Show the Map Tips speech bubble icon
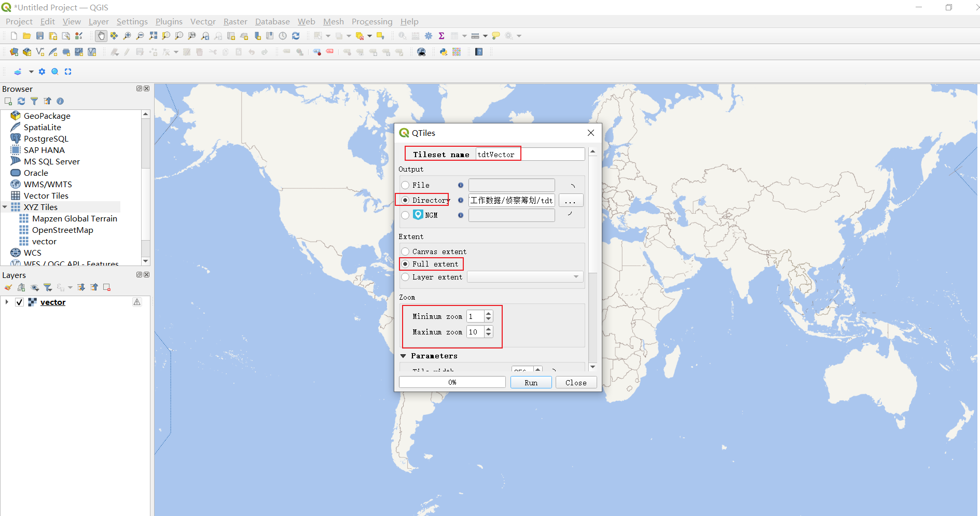980x516 pixels. click(x=496, y=36)
